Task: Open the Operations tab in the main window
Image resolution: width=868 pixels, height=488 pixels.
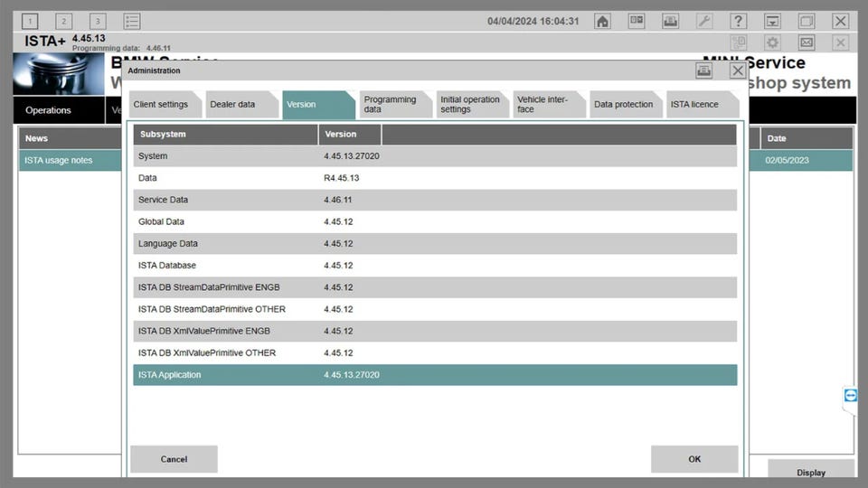Action: (x=59, y=110)
